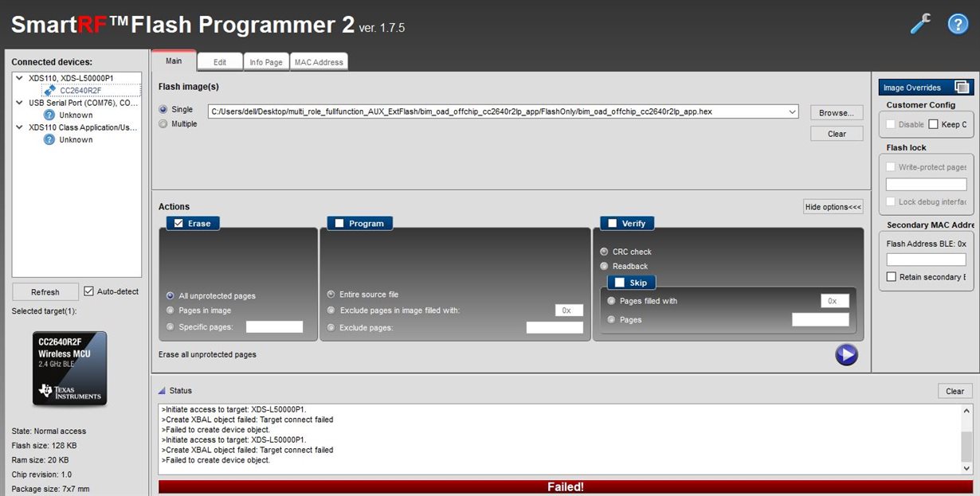
Task: Open the Info Page tab
Action: (x=266, y=62)
